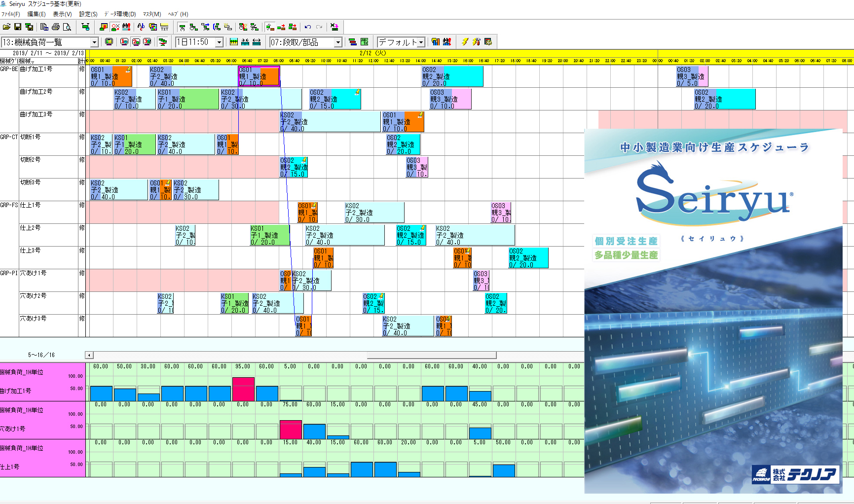Viewport: 854px width, 504px height.
Task: Click the TXT export icon
Action: point(164,27)
